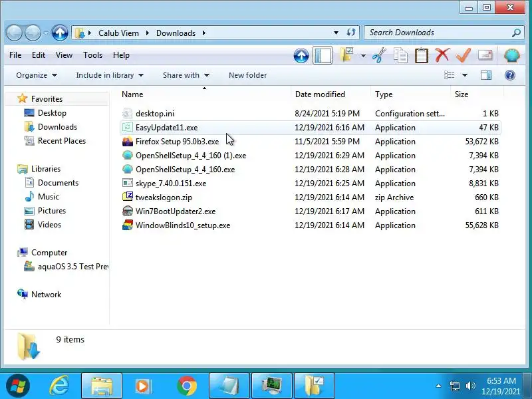Toggle the navigation pane icon in toolbar
The height and width of the screenshot is (399, 532).
point(323,55)
